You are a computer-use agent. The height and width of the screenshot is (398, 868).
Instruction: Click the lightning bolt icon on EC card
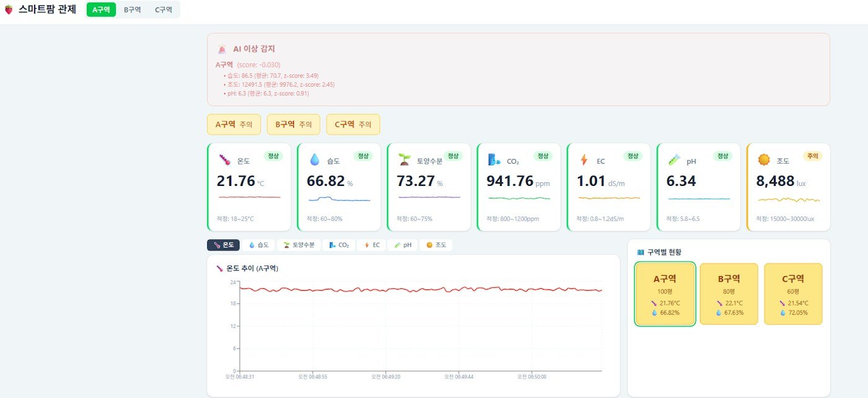pos(583,160)
